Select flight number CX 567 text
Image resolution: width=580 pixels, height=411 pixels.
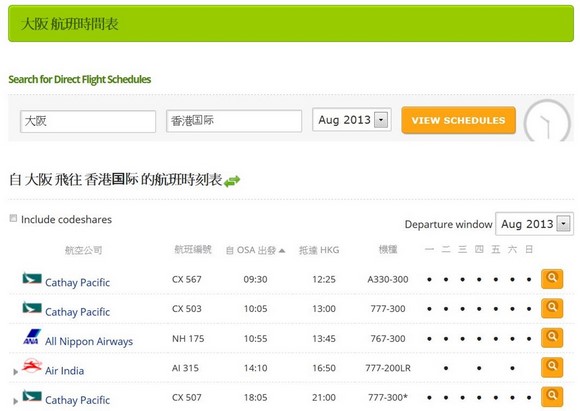(187, 279)
